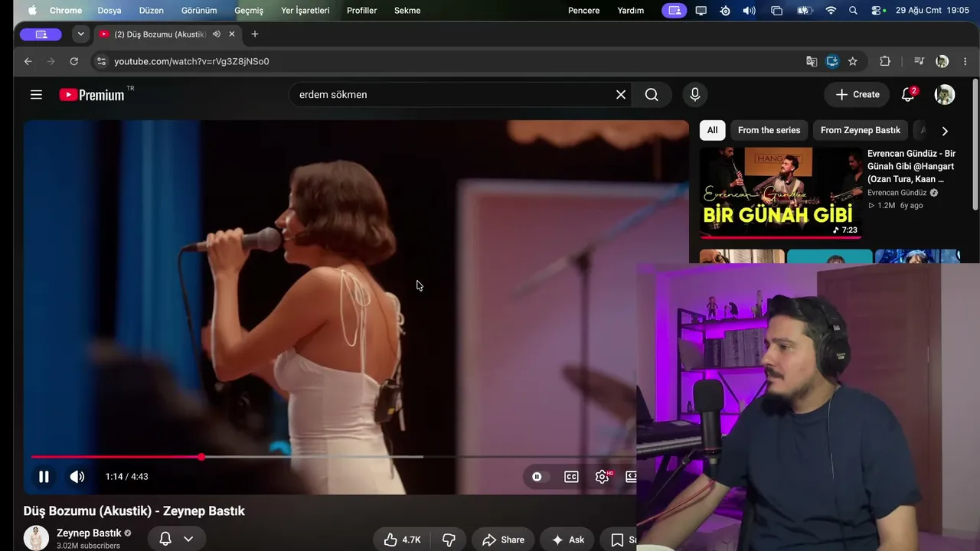Screen dimensions: 980x551
Task: Go back in Chrome
Action: coord(28,61)
